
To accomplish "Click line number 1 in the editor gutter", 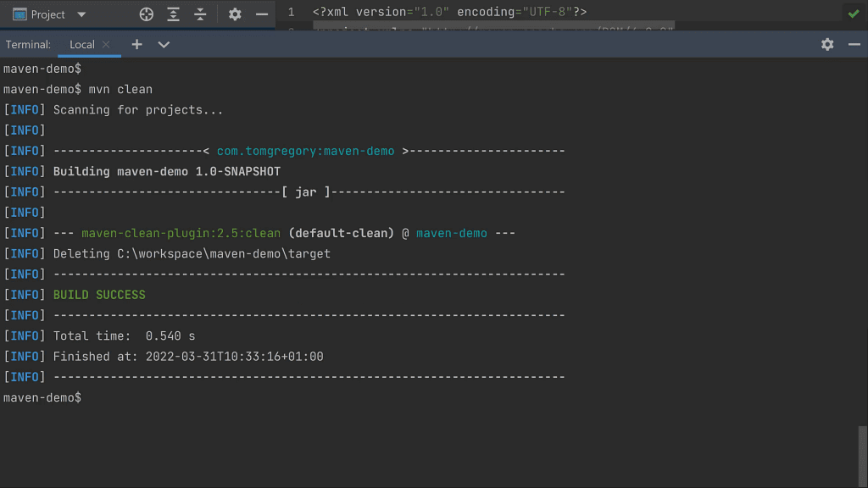I will tap(292, 12).
